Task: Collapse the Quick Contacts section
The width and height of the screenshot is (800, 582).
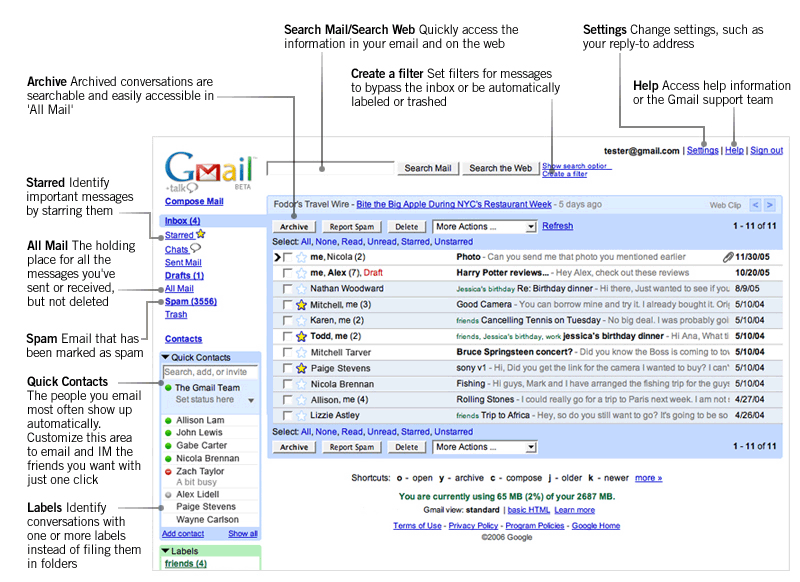Action: click(165, 358)
